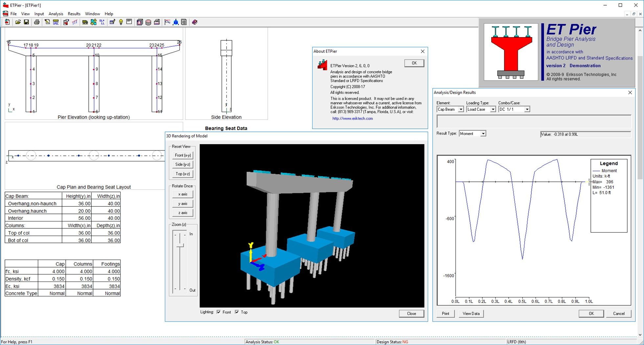Image resolution: width=644 pixels, height=345 pixels.
Task: Click the Zoom slider handle
Action: coord(180,245)
